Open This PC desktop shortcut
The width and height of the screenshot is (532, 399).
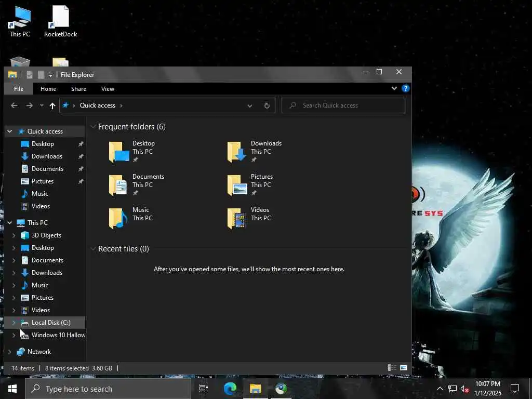[20, 21]
